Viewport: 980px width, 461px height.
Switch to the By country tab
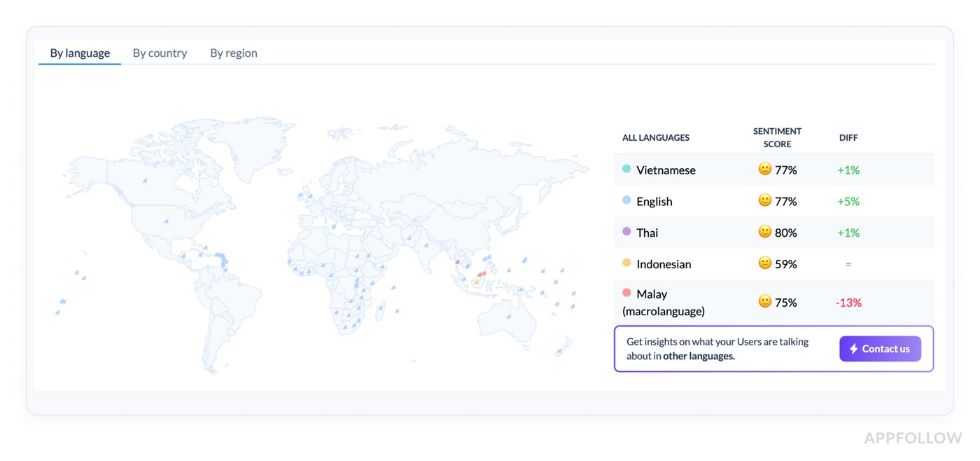pos(160,53)
